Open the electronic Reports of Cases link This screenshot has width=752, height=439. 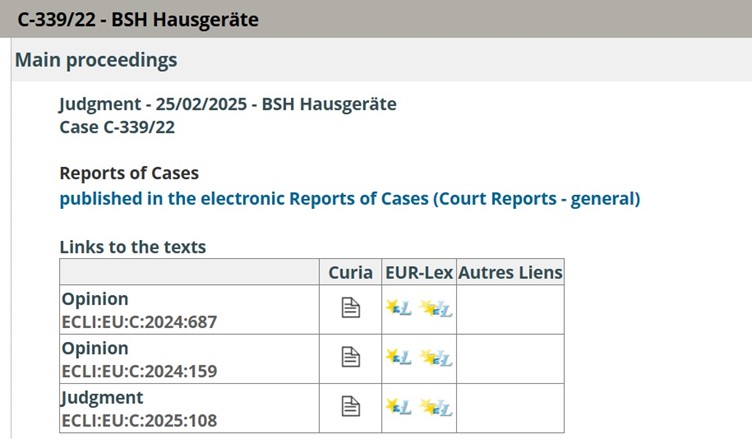click(x=349, y=198)
